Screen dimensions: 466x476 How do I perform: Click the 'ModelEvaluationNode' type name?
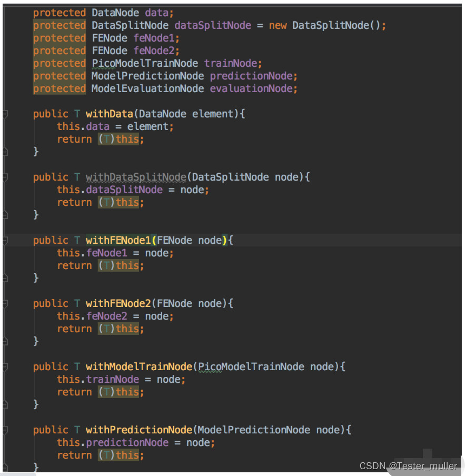[x=148, y=88]
